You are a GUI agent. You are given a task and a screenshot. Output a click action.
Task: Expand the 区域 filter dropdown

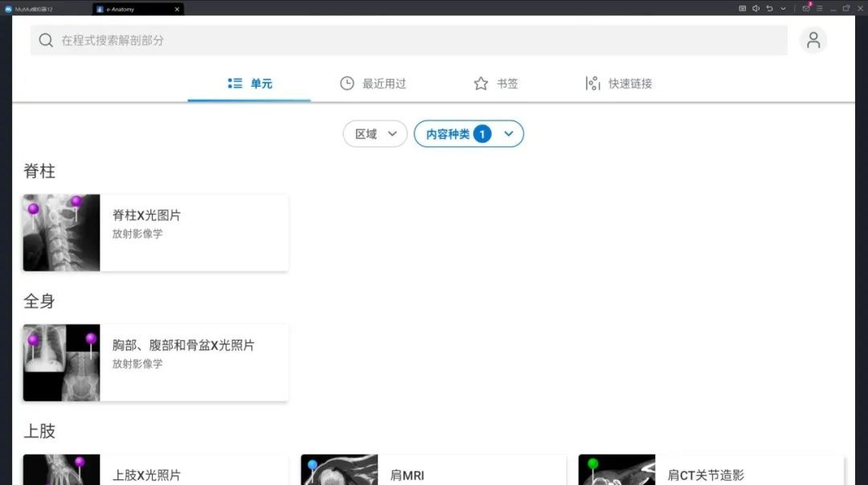click(x=375, y=134)
